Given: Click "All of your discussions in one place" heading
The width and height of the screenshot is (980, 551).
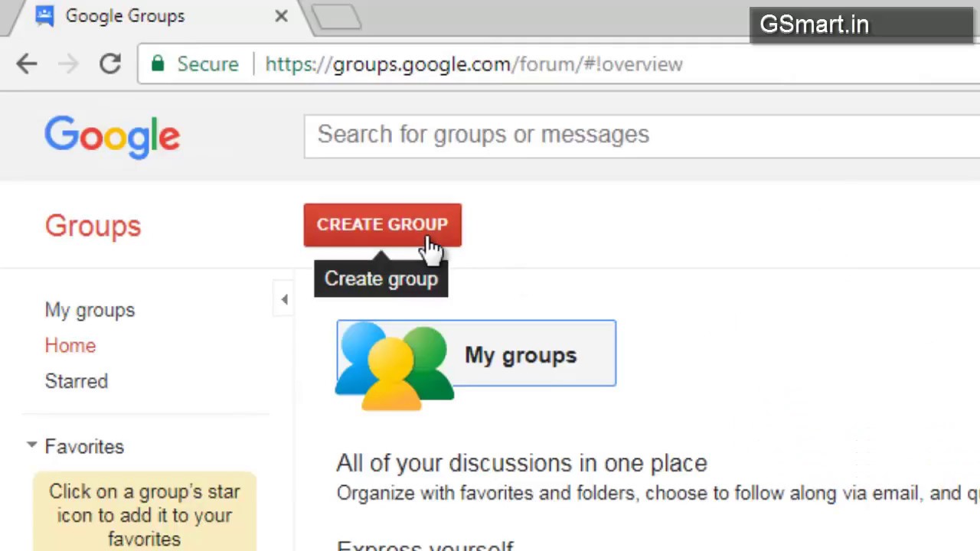Looking at the screenshot, I should click(521, 463).
